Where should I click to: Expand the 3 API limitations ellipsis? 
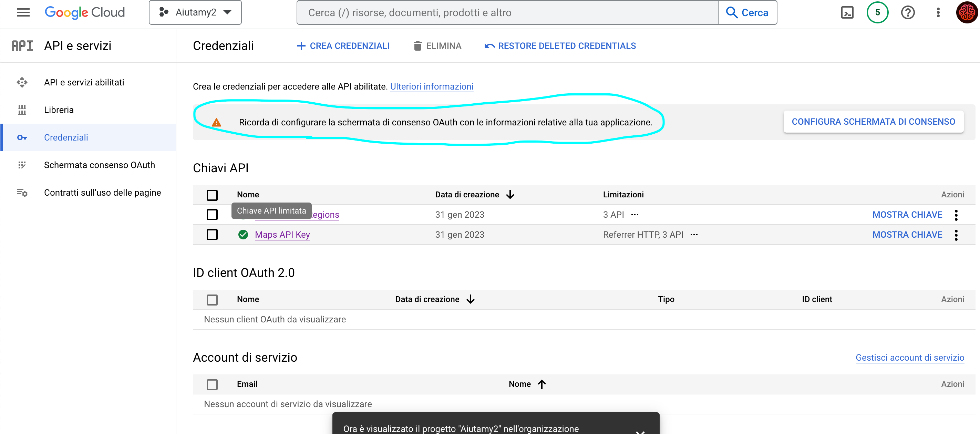coord(635,215)
